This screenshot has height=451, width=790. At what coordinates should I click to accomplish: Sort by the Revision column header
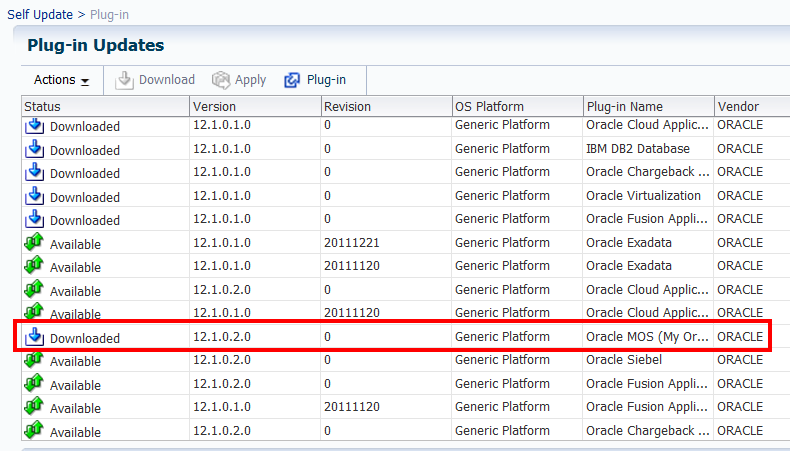tap(386, 106)
